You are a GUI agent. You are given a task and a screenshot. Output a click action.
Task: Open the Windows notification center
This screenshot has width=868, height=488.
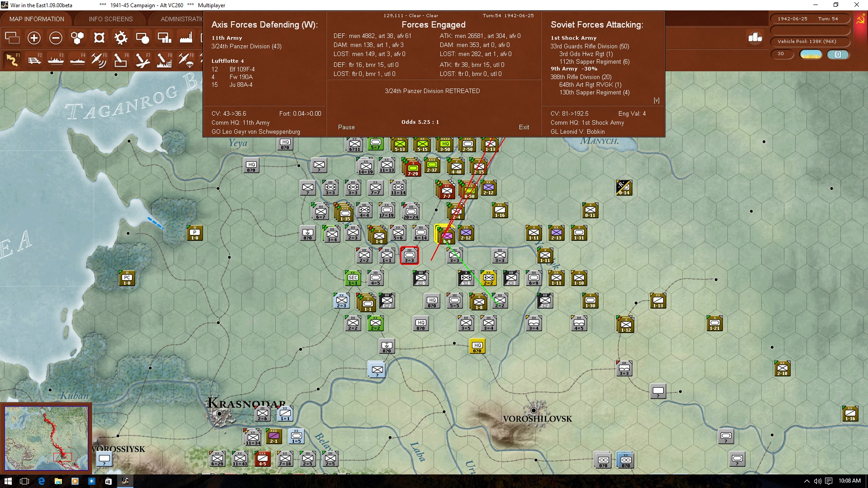tap(829, 481)
